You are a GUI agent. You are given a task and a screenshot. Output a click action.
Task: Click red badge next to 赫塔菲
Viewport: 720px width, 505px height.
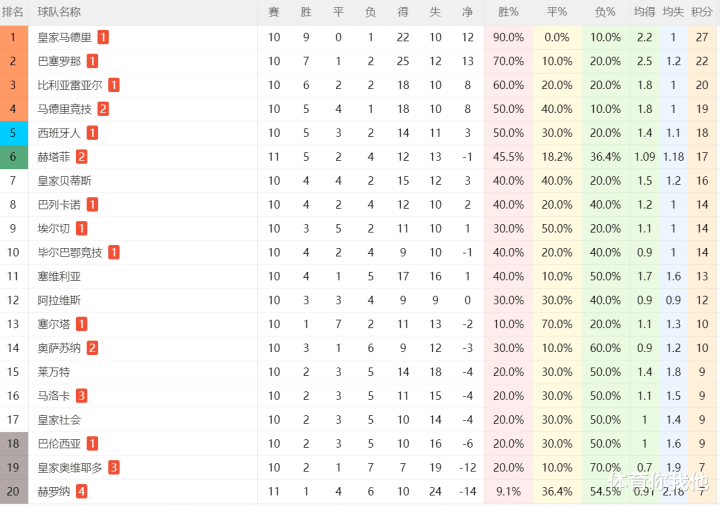click(x=81, y=157)
